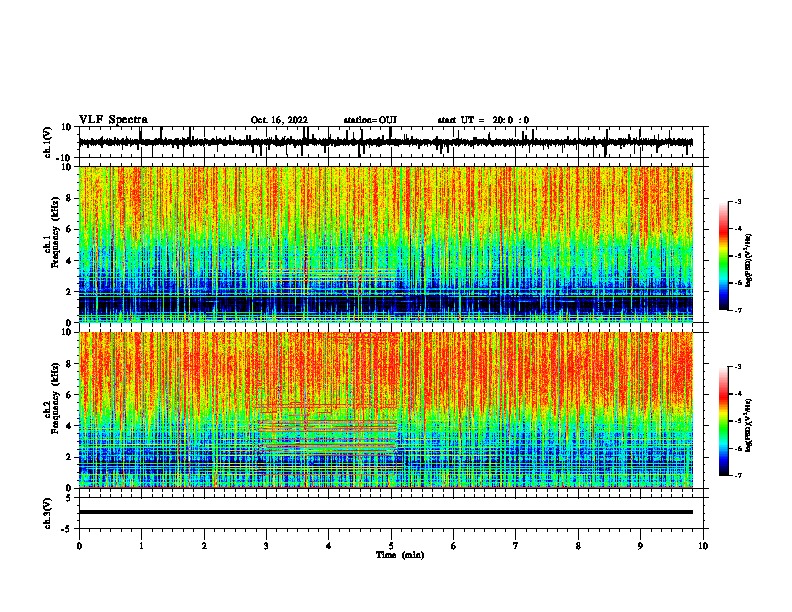Click the "ch.1(V)" waveform axis label

click(48, 142)
